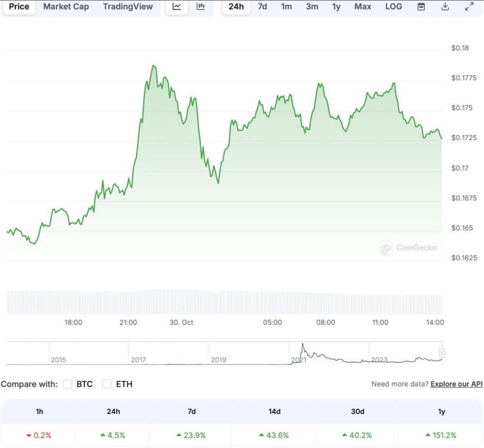The width and height of the screenshot is (484, 448).
Task: Download chart data icon
Action: point(445,7)
